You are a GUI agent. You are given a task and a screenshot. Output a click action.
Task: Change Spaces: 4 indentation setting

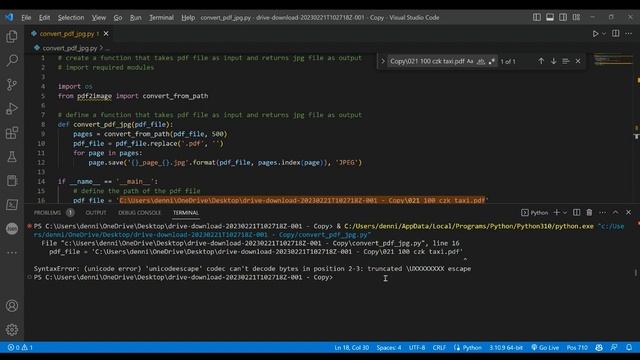click(389, 347)
